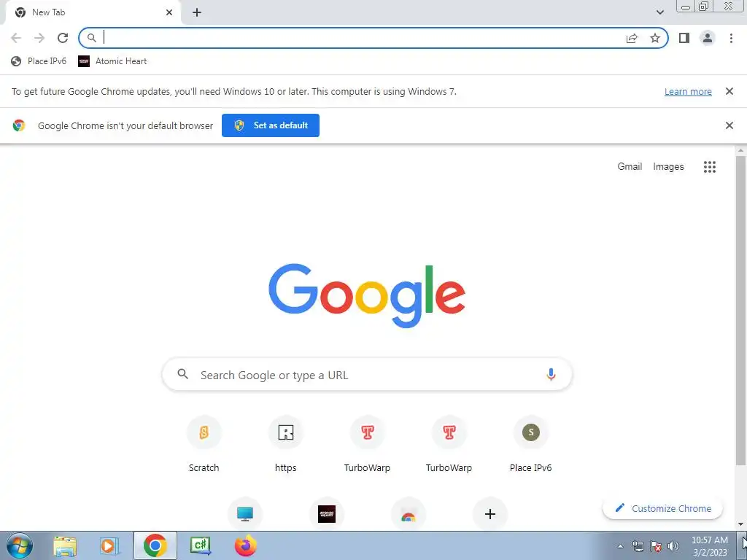Open the monitor icon shortcut

pos(245,514)
